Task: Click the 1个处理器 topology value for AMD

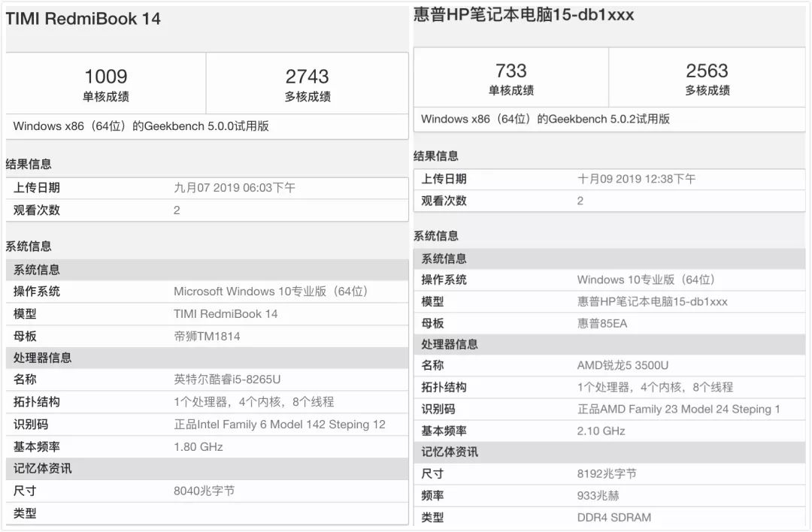Action: click(x=655, y=387)
